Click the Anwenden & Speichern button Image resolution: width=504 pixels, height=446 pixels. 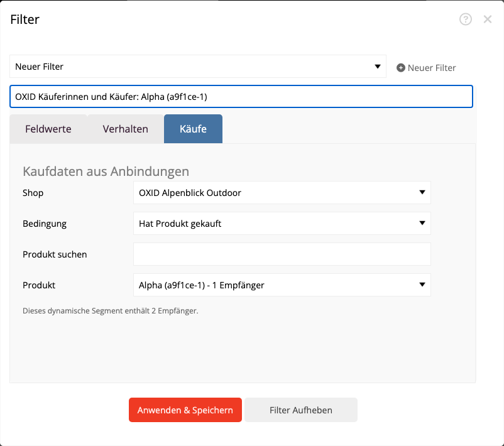click(x=185, y=410)
